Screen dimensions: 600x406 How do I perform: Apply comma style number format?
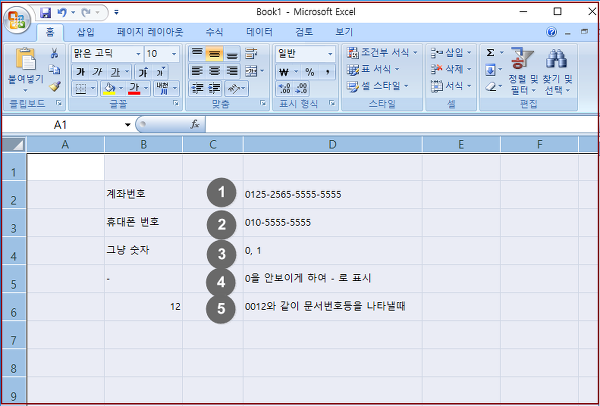(328, 72)
